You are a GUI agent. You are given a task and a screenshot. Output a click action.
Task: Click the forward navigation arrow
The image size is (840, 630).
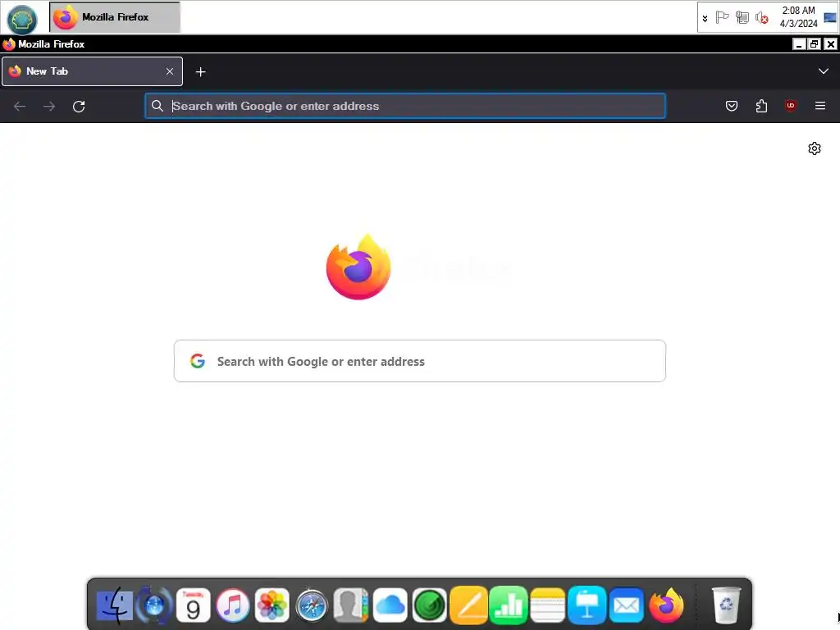point(49,106)
